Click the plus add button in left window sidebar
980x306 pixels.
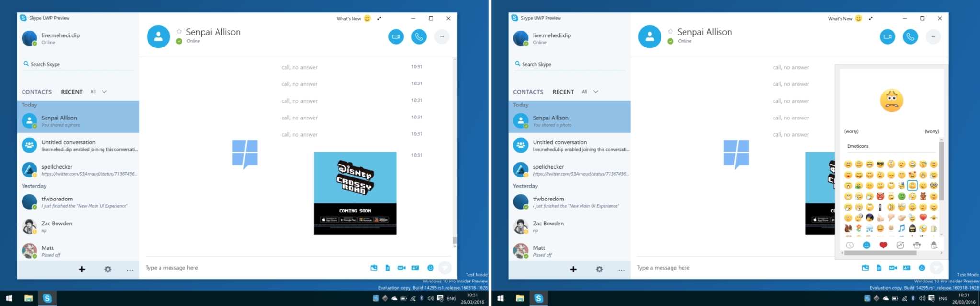pos(82,269)
